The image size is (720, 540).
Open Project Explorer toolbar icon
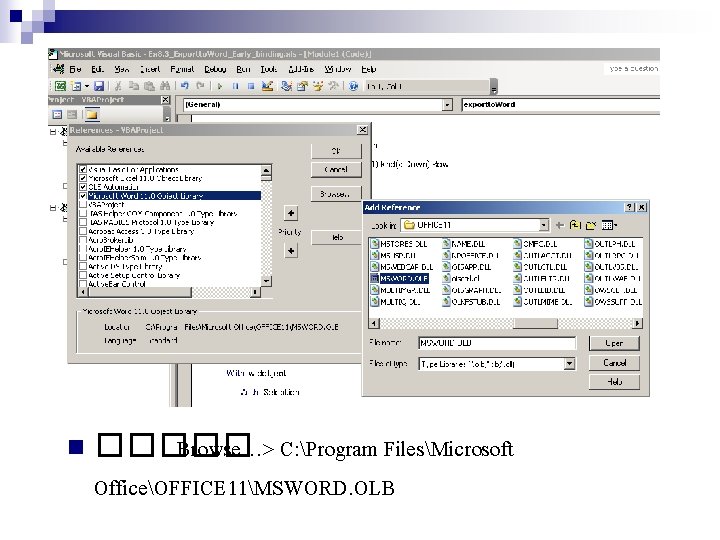(x=287, y=86)
